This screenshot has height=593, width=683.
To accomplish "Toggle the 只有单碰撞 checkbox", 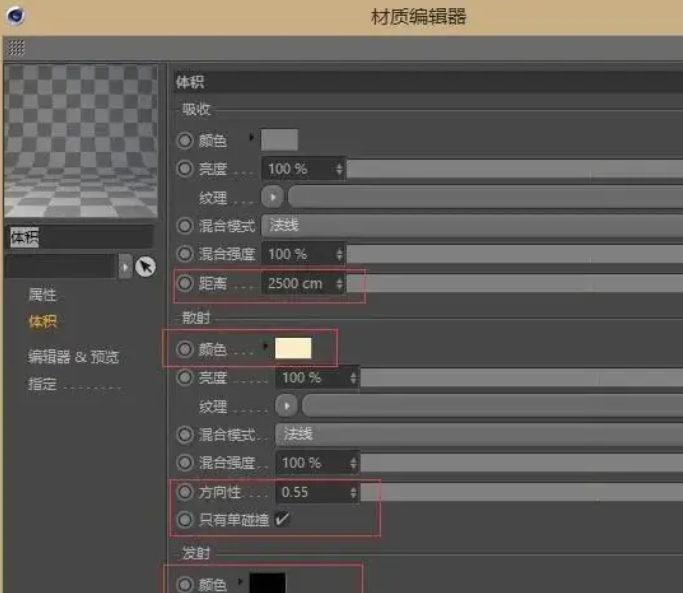I will pyautogui.click(x=281, y=520).
